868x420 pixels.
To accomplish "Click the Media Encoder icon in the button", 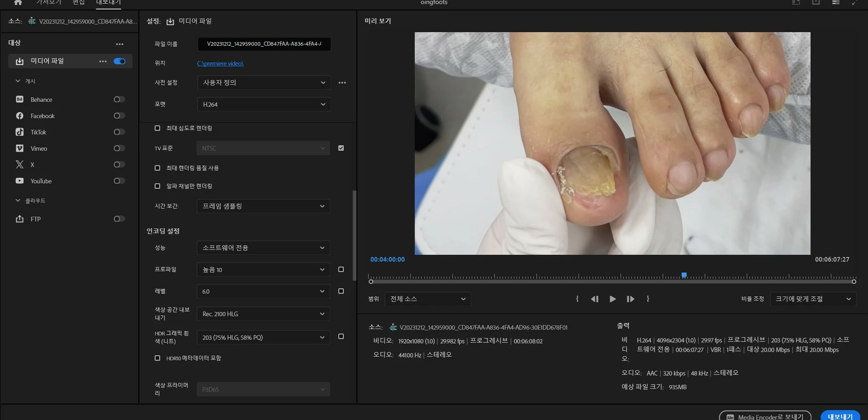I will pos(730,417).
